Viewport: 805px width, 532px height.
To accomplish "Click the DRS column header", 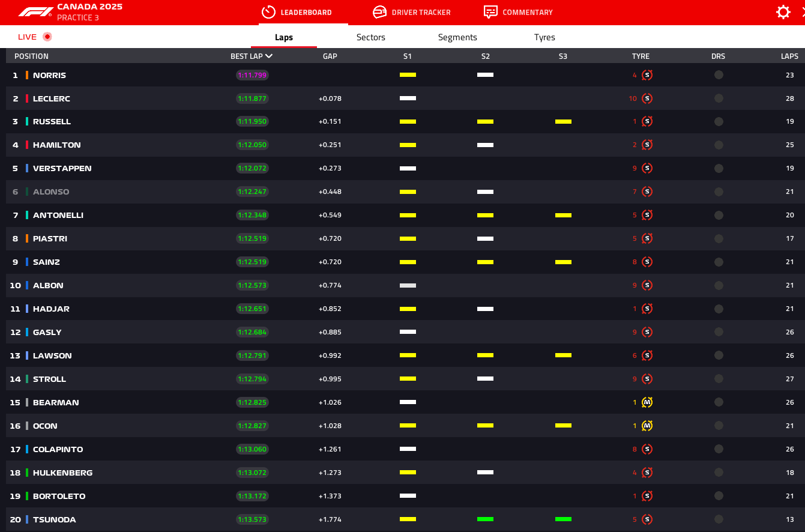I will point(718,56).
